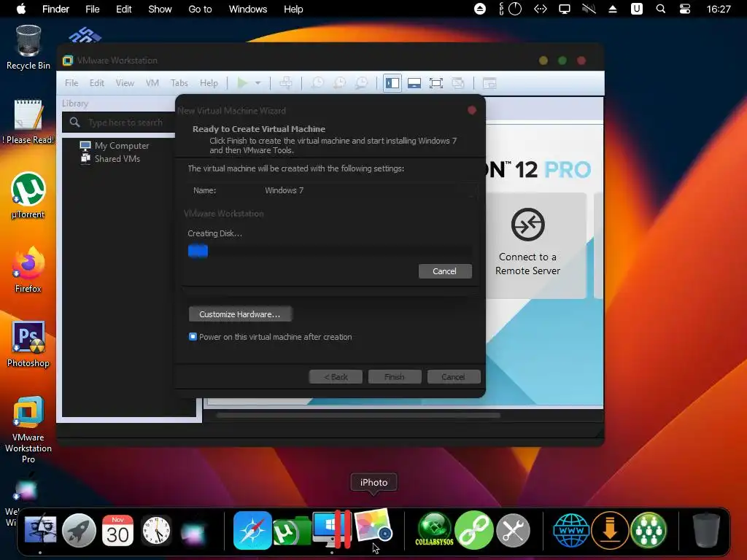
Task: Click the console view toolbar icon at right end
Action: [x=489, y=83]
